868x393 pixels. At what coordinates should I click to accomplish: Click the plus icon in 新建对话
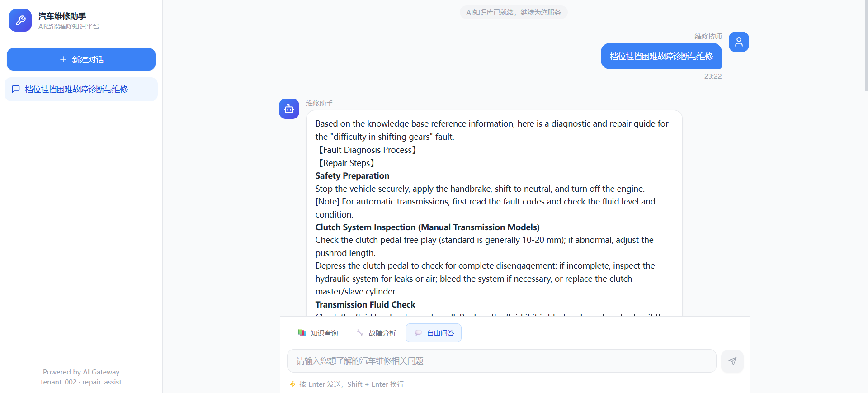pyautogui.click(x=63, y=59)
